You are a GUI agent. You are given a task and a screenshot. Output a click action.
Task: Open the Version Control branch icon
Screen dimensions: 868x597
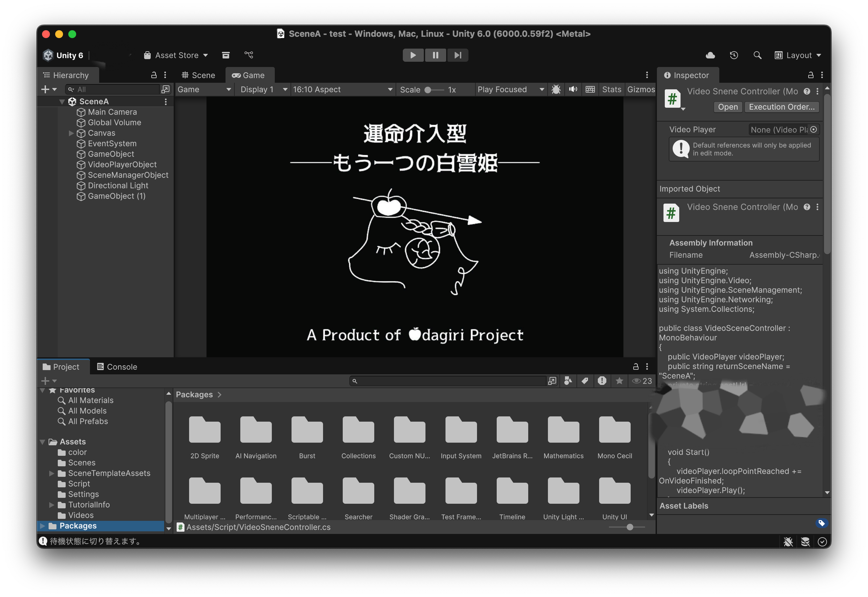[x=249, y=55]
